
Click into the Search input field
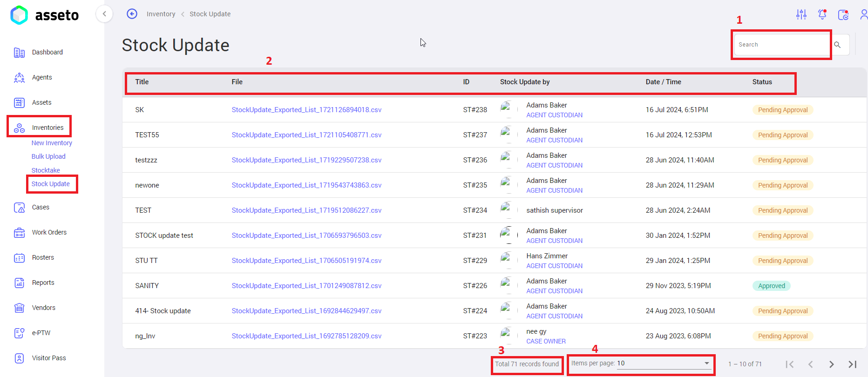[781, 45]
